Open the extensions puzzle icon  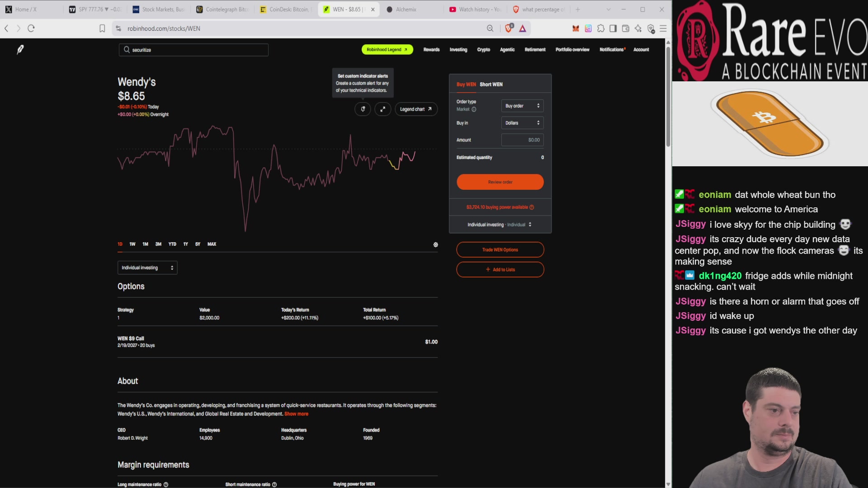(x=601, y=28)
